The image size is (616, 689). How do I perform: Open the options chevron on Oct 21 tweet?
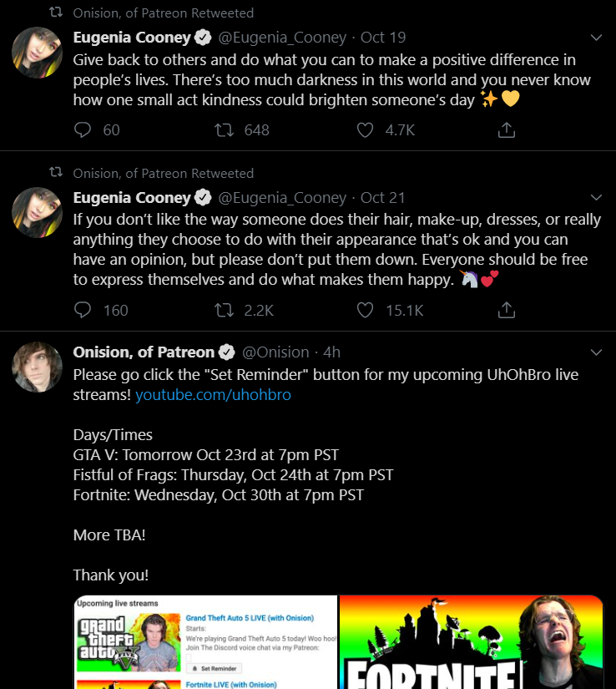click(596, 197)
